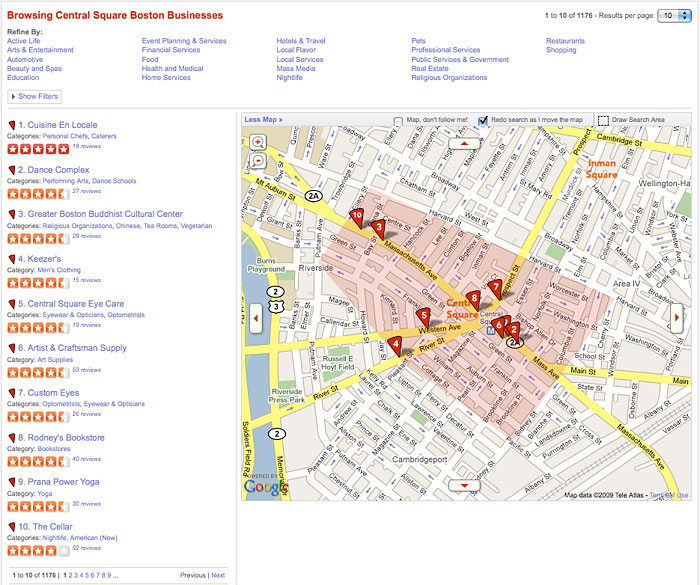Pan the map downward
The width and height of the screenshot is (700, 585).
pos(464,485)
